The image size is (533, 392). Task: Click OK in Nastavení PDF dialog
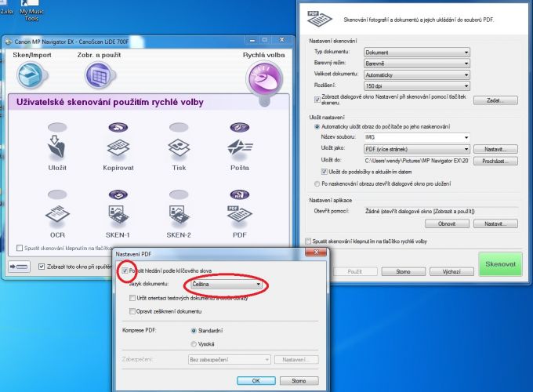[256, 381]
